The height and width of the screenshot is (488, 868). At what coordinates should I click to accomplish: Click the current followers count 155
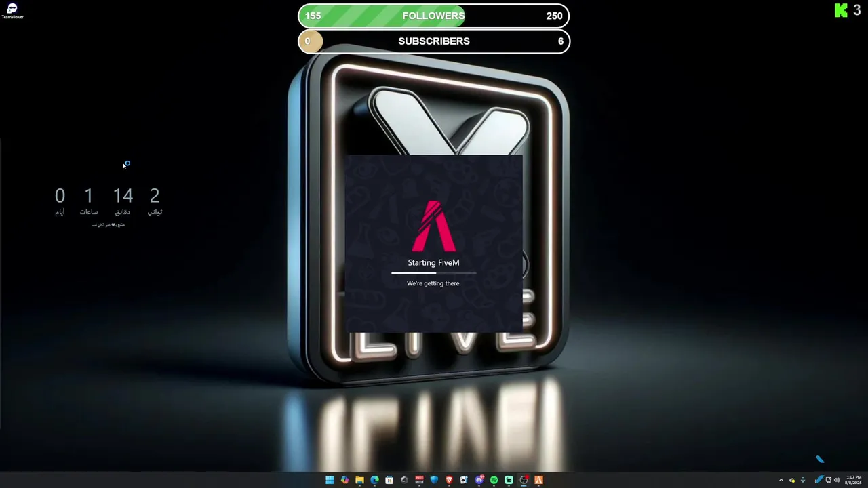(x=313, y=16)
